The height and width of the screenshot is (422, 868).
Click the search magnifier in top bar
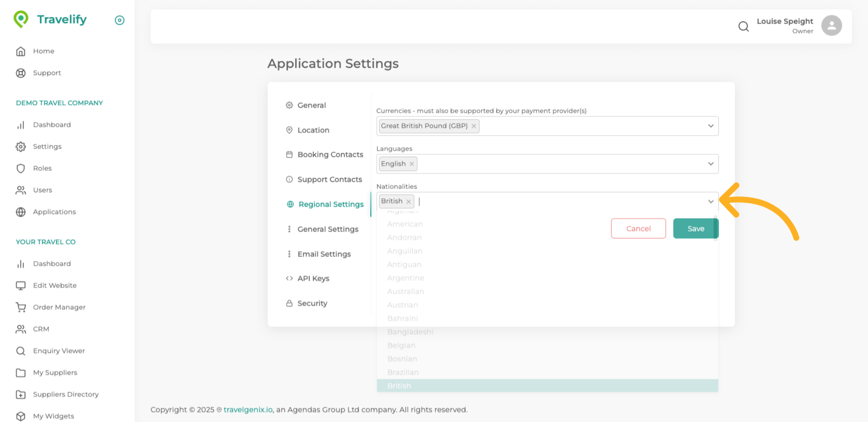point(743,26)
